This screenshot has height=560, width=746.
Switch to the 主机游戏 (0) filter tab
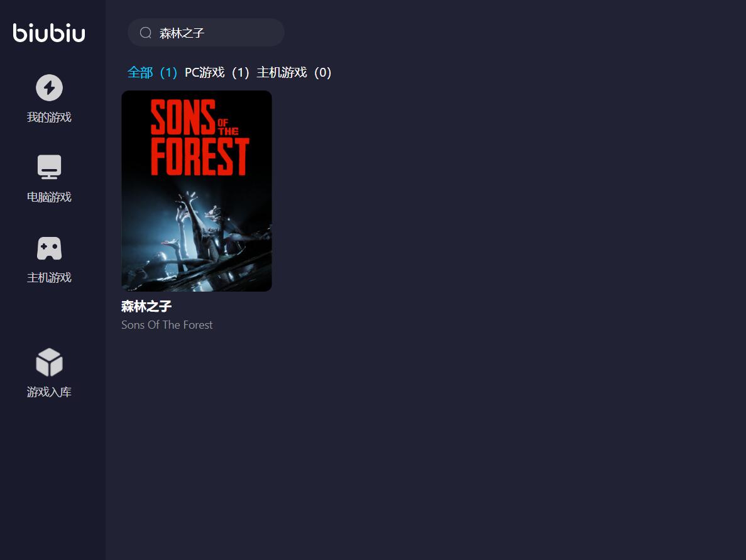294,72
